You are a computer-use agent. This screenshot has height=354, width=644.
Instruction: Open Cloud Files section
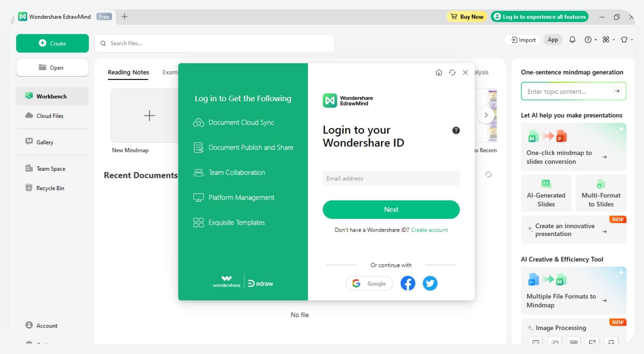point(50,116)
